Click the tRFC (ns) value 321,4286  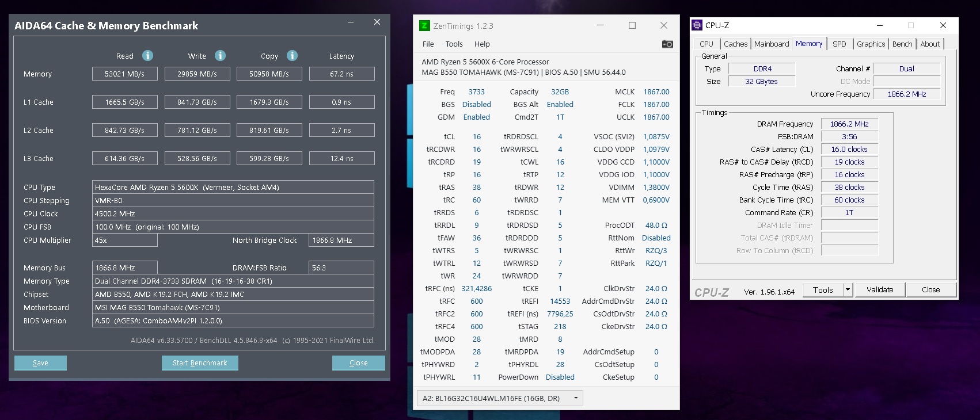point(477,288)
